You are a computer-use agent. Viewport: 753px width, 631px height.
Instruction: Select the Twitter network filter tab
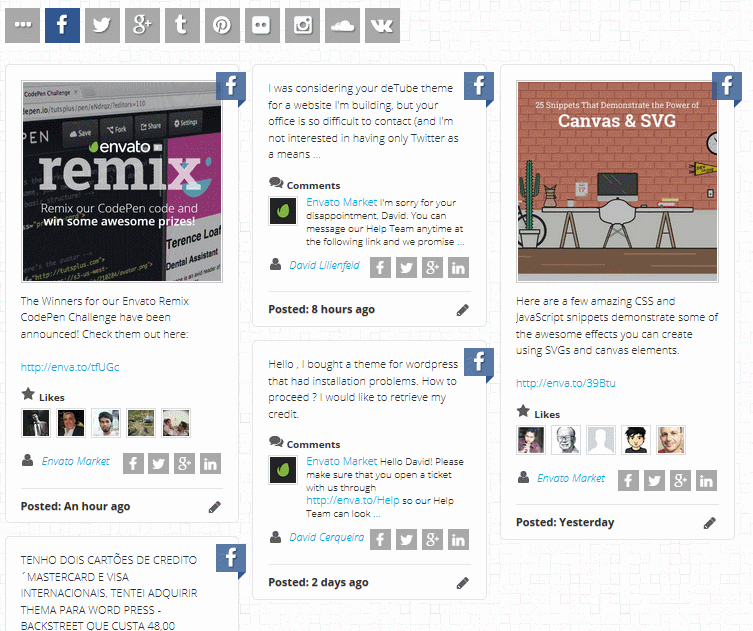click(x=102, y=25)
